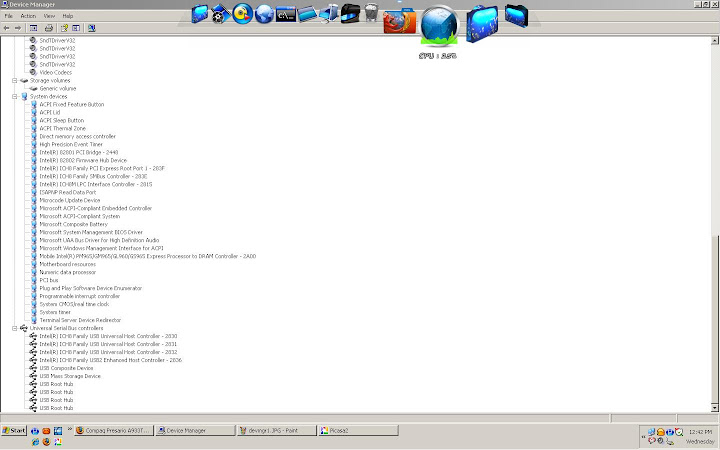The image size is (720, 450).
Task: Select Programmable interrupt controller
Action: click(79, 296)
